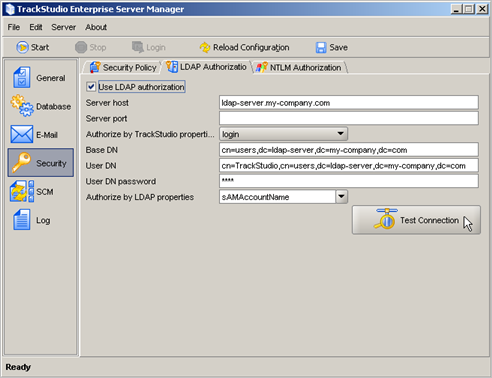492x378 pixels.
Task: Click into the User DN password field
Action: [x=349, y=181]
